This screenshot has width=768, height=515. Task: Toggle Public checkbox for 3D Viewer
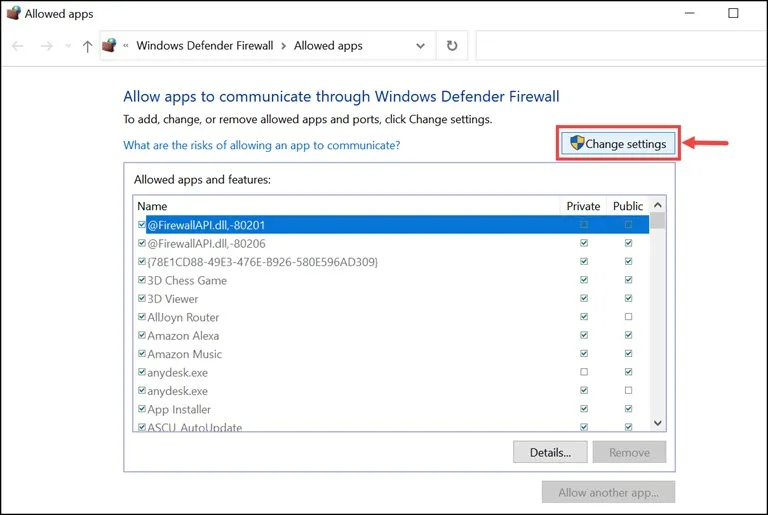coord(628,298)
